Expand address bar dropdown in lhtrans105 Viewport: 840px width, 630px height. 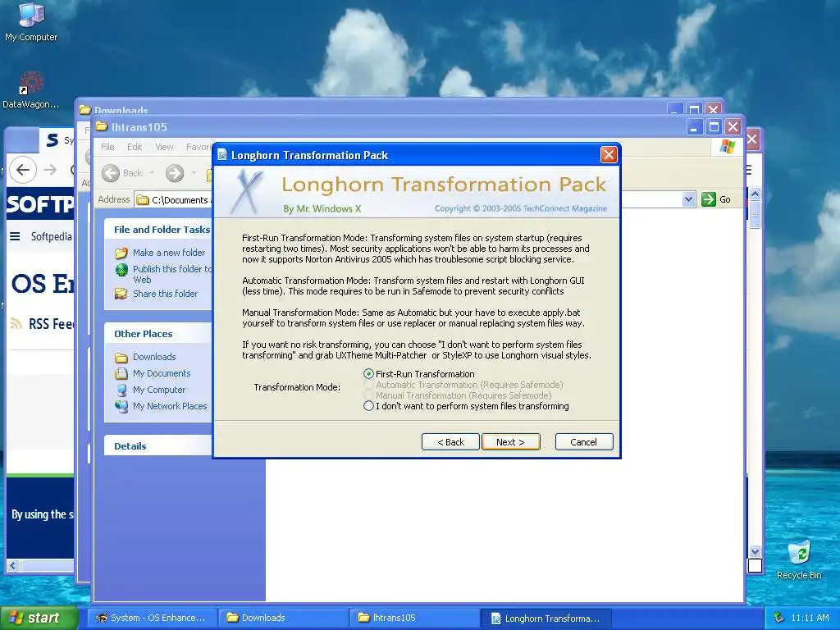click(688, 200)
